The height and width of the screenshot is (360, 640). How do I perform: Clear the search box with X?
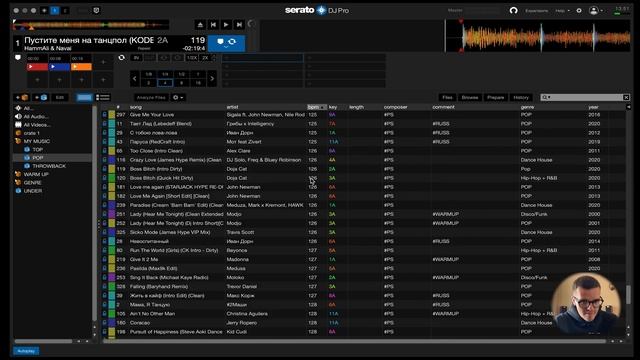point(626,97)
